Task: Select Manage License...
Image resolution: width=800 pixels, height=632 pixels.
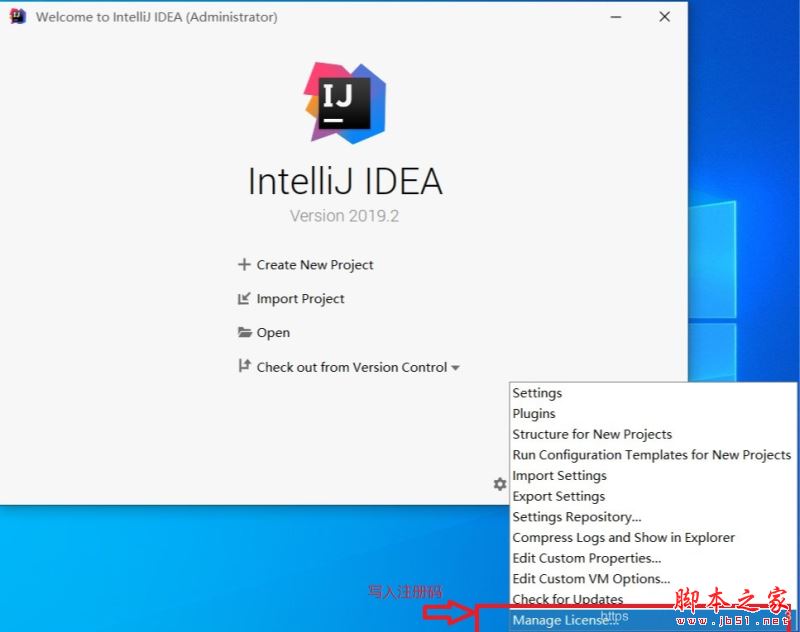Action: pyautogui.click(x=653, y=620)
